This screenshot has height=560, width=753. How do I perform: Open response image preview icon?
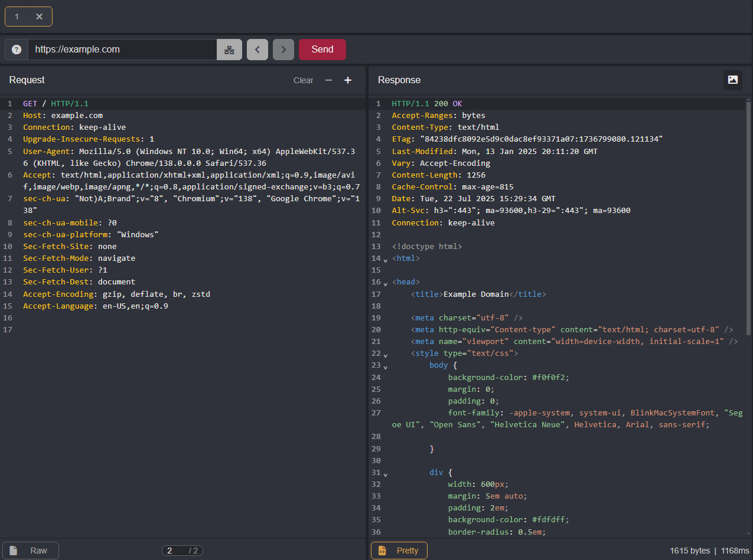732,80
